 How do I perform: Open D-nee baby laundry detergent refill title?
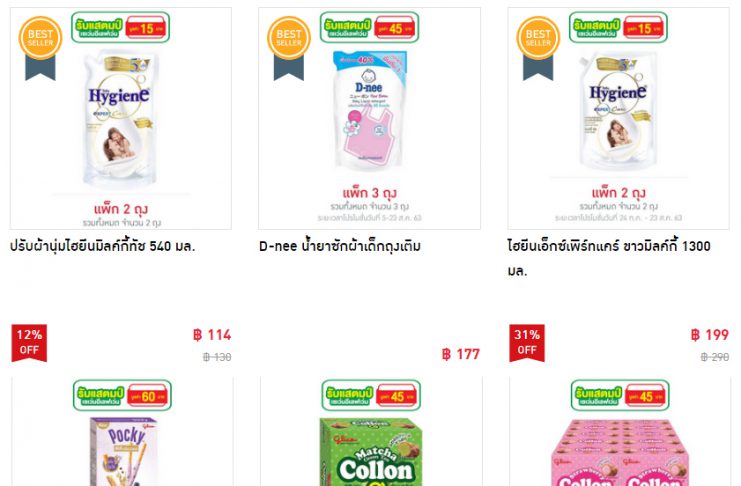pos(340,246)
